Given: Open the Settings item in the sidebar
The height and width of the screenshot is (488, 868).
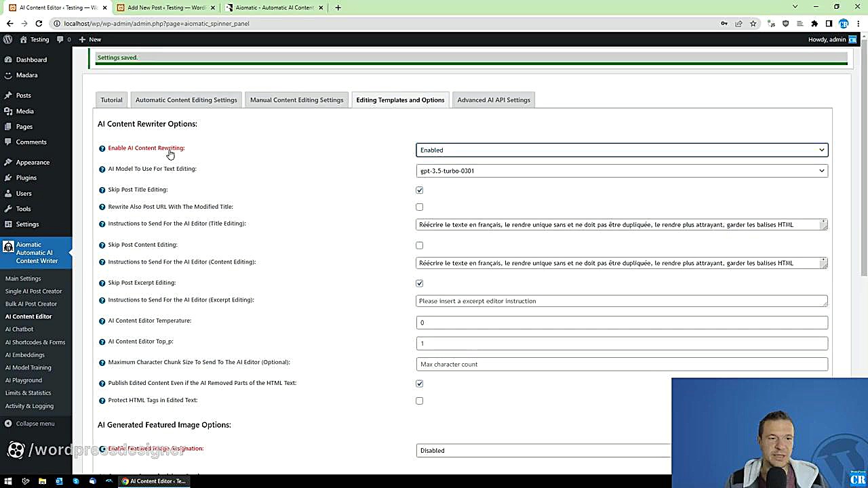Looking at the screenshot, I should (x=27, y=224).
